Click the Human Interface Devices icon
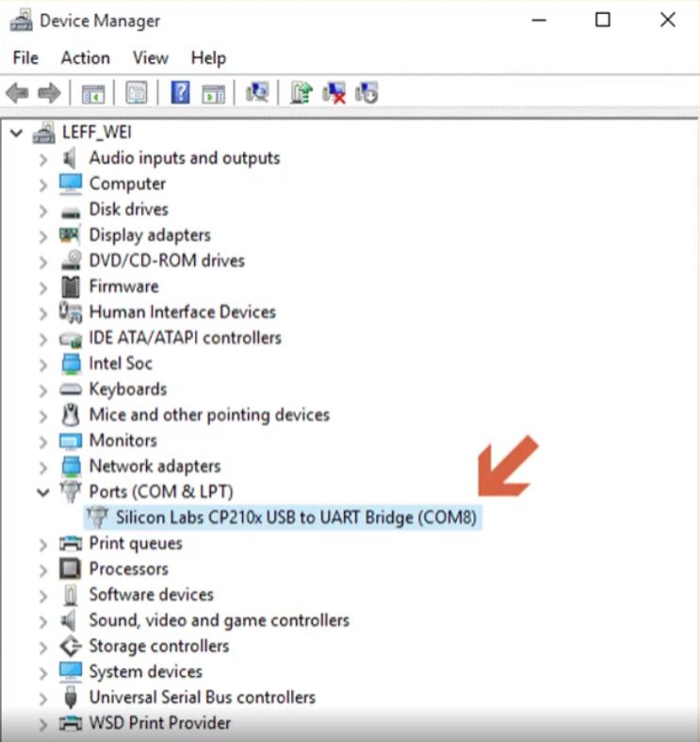The width and height of the screenshot is (700, 742). 70,312
